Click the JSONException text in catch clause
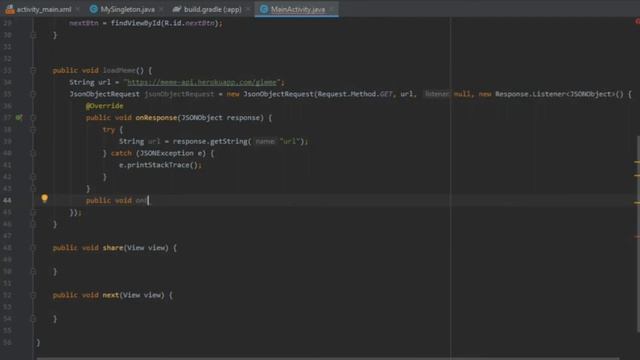 pyautogui.click(x=167, y=153)
